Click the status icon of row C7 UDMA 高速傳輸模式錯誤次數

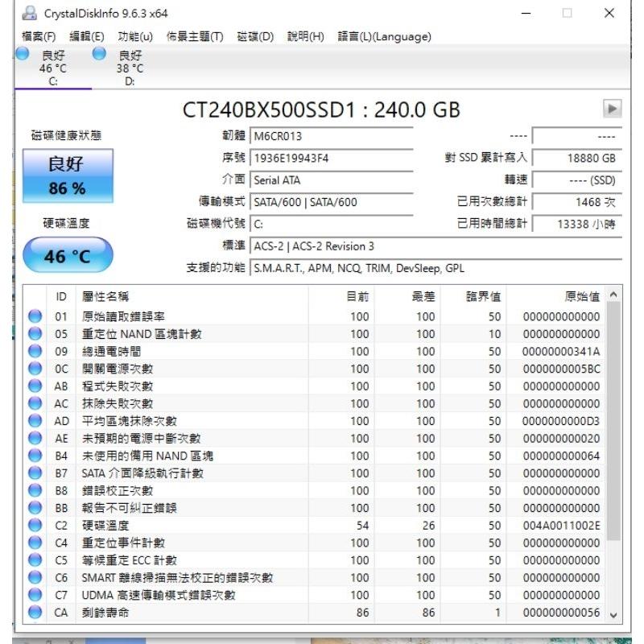pos(35,595)
